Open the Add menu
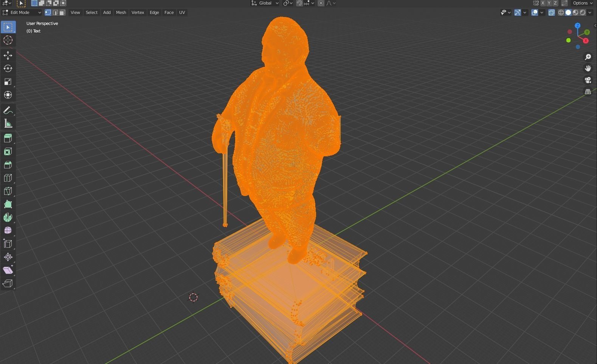 click(x=107, y=12)
